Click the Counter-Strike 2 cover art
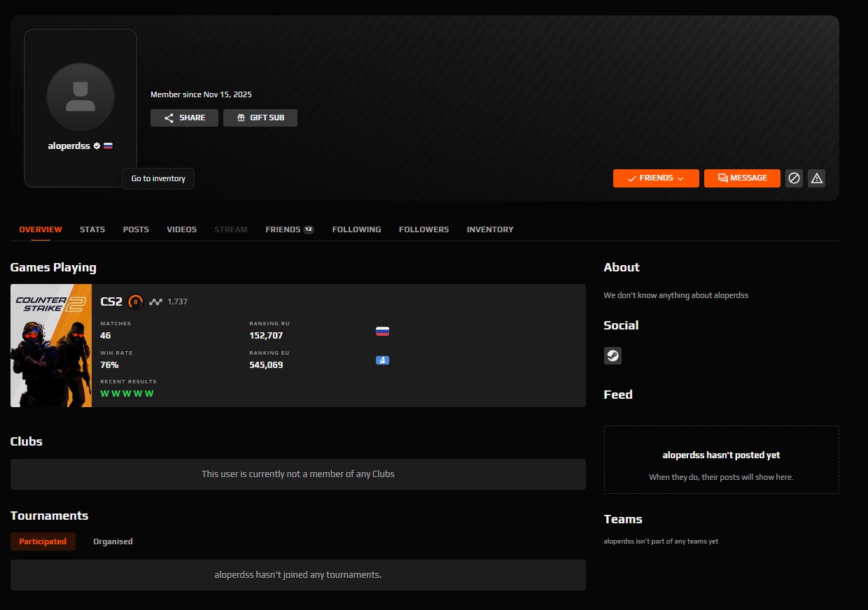The height and width of the screenshot is (610, 868). [50, 345]
